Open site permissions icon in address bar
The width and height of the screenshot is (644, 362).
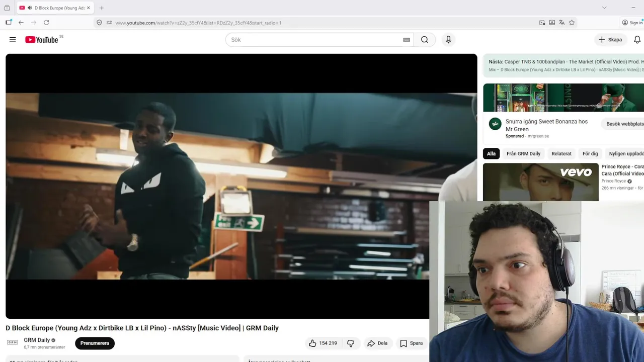tap(109, 23)
